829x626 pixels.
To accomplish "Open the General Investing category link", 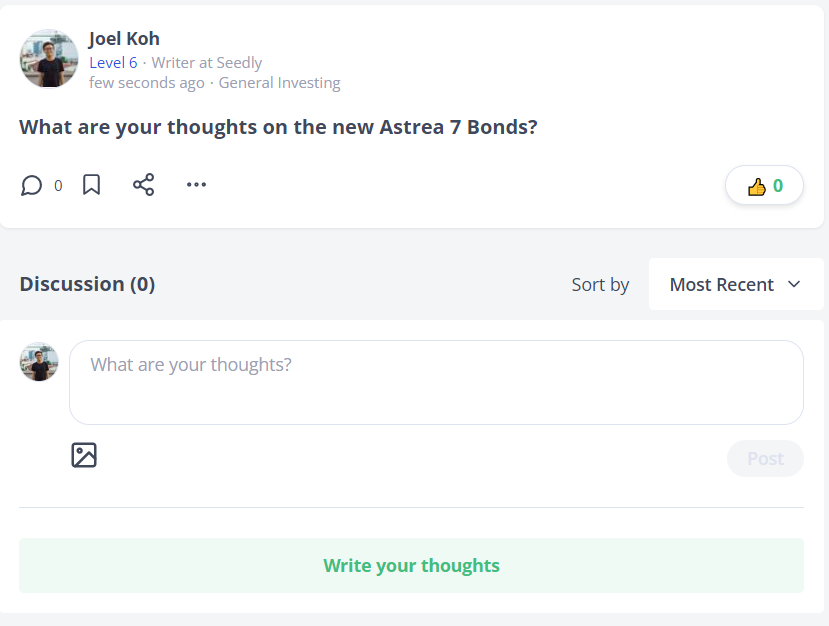I will [x=280, y=83].
